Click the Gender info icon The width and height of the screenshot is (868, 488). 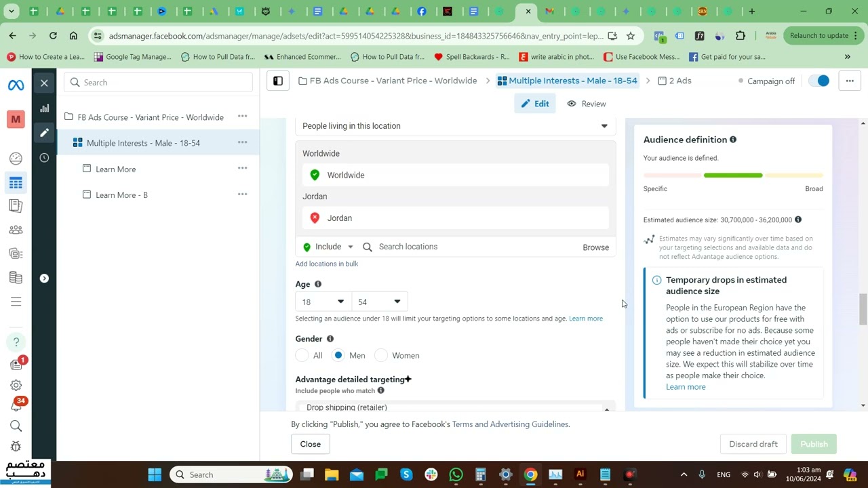tap(330, 339)
